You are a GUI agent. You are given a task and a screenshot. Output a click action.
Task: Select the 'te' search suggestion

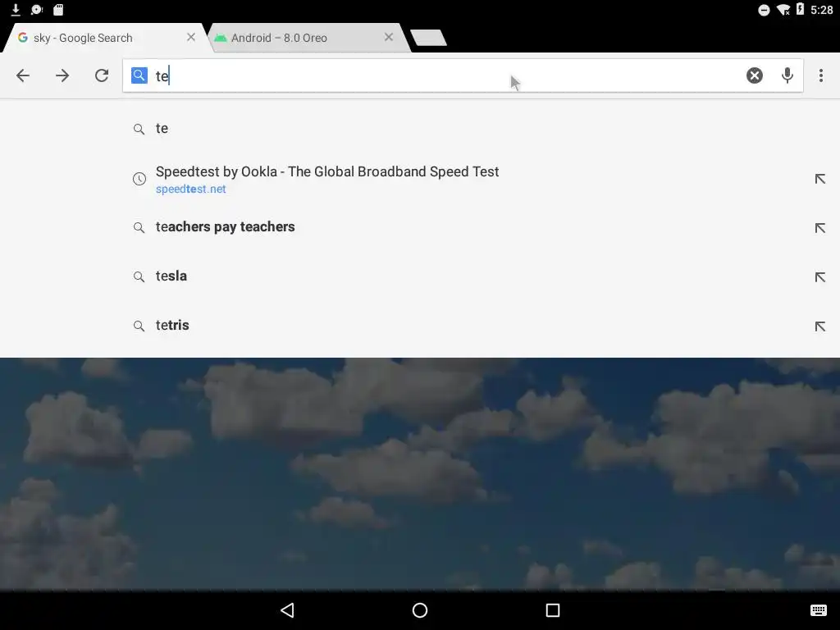(x=420, y=129)
